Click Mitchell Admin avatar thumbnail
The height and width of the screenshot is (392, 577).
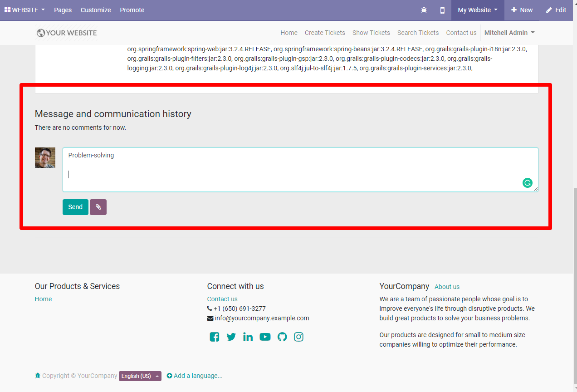click(x=45, y=157)
